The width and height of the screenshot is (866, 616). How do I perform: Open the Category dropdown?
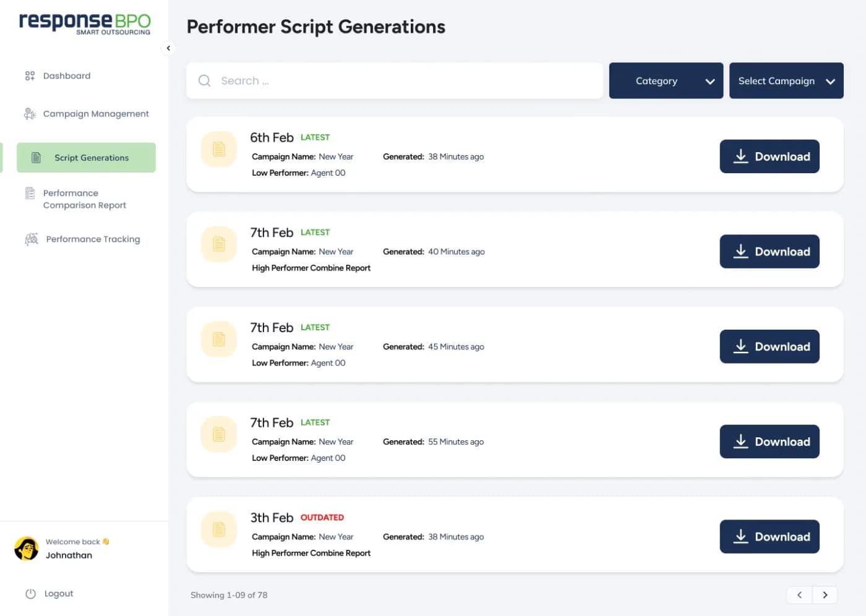(666, 80)
